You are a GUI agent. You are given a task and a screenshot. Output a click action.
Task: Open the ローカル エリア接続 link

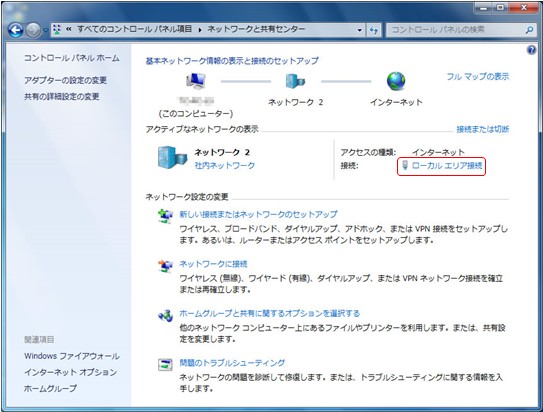pyautogui.click(x=447, y=165)
